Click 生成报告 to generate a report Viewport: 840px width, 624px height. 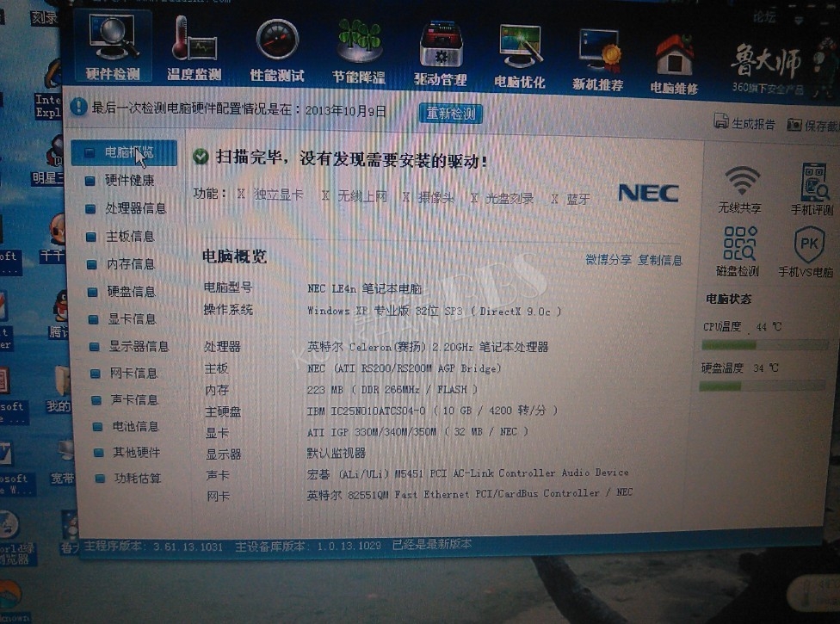point(744,123)
